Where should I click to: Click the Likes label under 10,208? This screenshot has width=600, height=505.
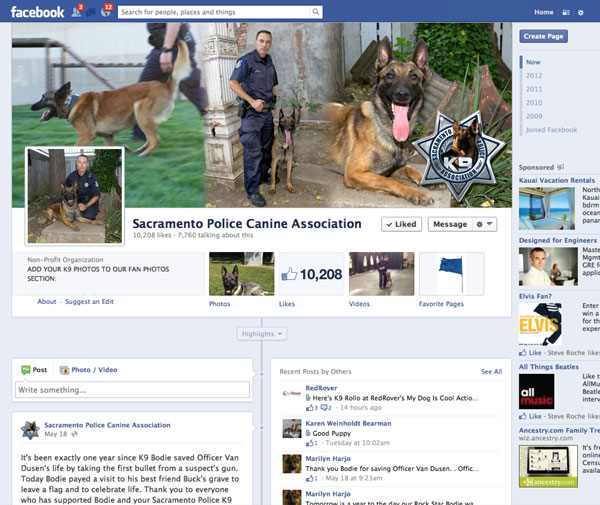click(287, 304)
